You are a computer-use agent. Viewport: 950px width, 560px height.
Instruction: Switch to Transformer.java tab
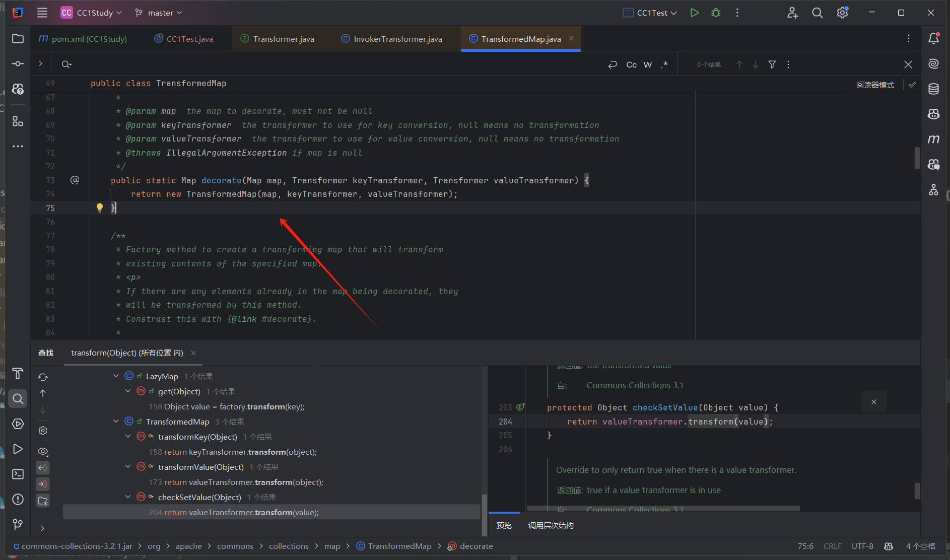[278, 39]
